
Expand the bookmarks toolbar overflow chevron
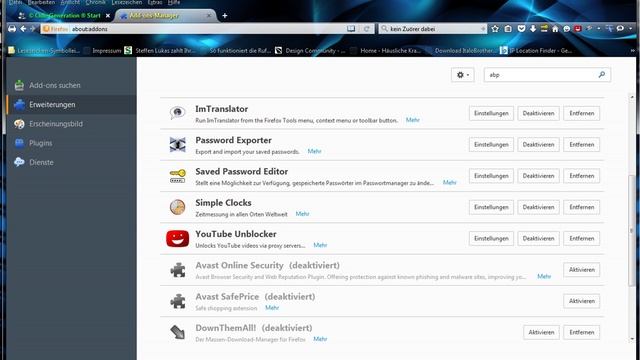pos(633,51)
